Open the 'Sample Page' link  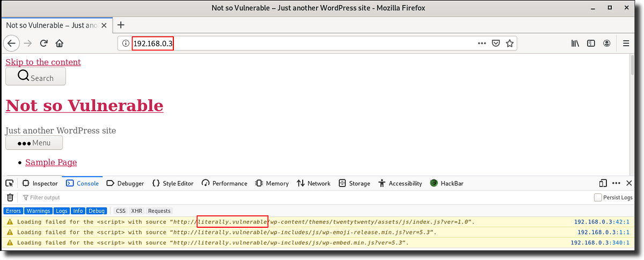point(51,162)
